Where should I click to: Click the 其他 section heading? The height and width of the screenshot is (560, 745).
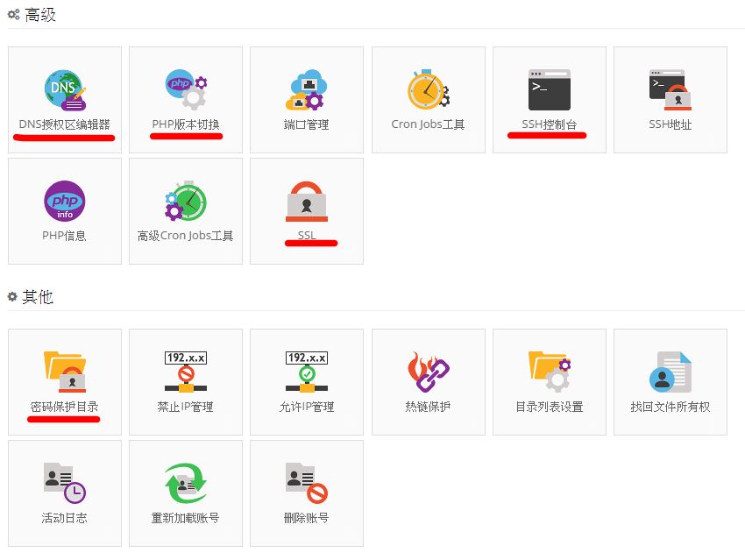38,297
